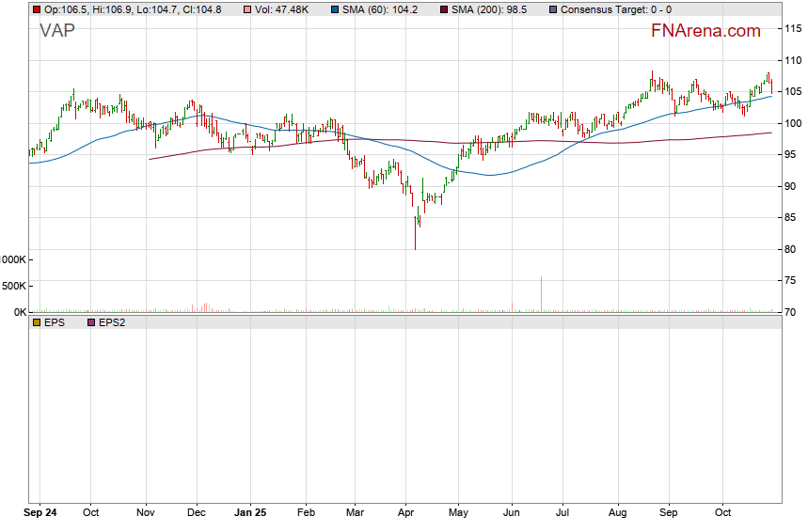Image resolution: width=808 pixels, height=532 pixels.
Task: Click the Jan 25 date axis label
Action: click(x=251, y=513)
